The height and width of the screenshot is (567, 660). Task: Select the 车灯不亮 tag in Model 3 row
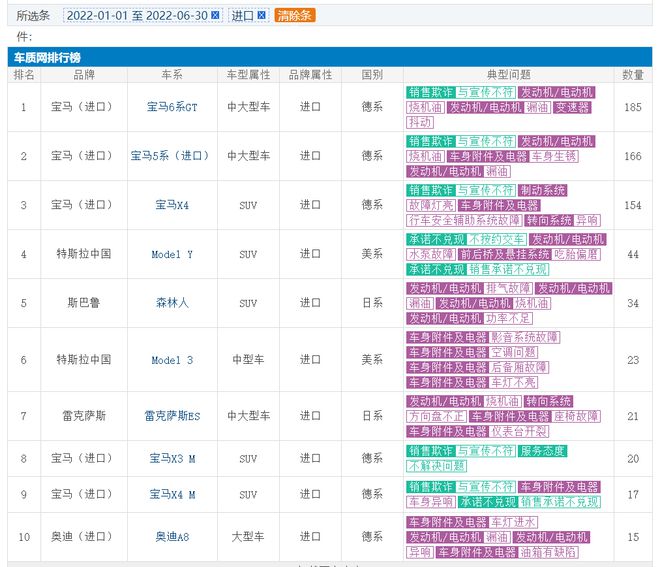pos(514,382)
